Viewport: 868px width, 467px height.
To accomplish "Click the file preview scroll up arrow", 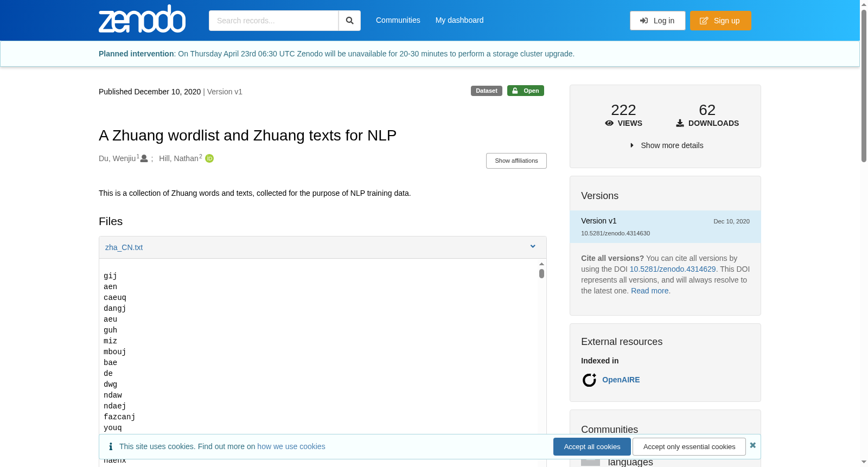I will pyautogui.click(x=541, y=264).
